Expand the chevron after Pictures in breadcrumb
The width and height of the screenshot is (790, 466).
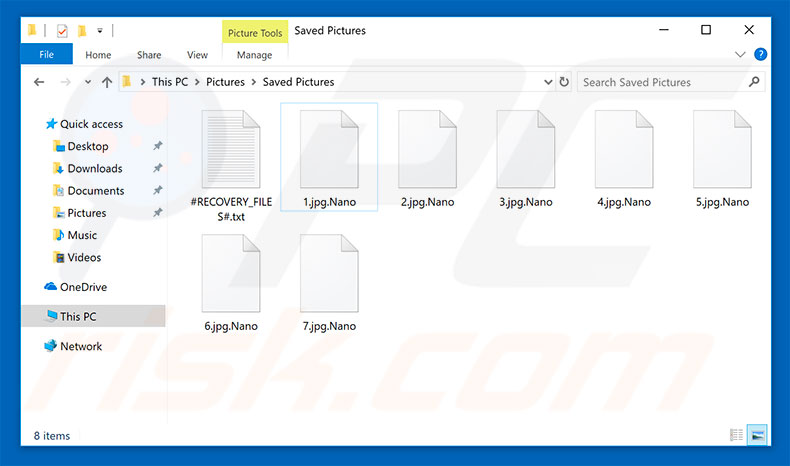(x=253, y=82)
